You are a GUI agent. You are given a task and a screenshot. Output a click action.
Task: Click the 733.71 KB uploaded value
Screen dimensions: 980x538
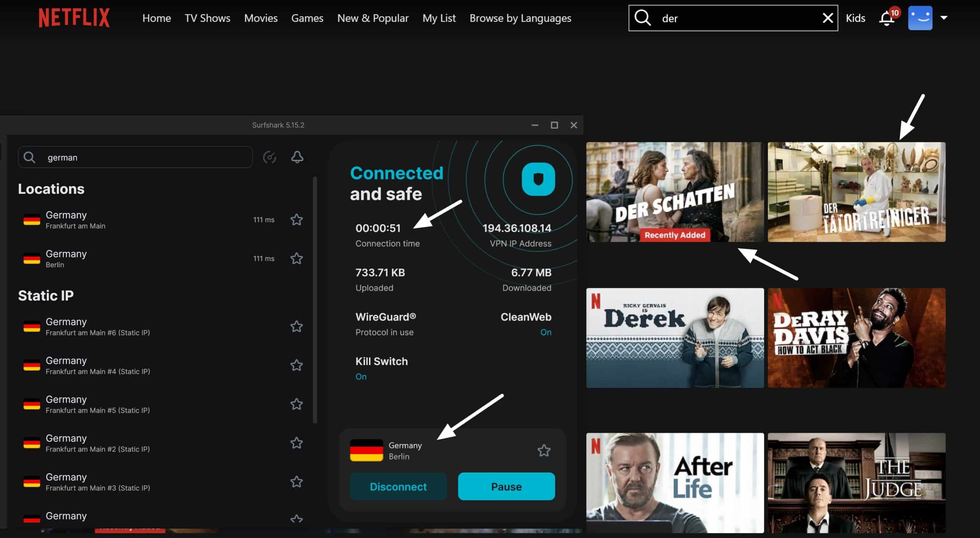[x=380, y=273]
